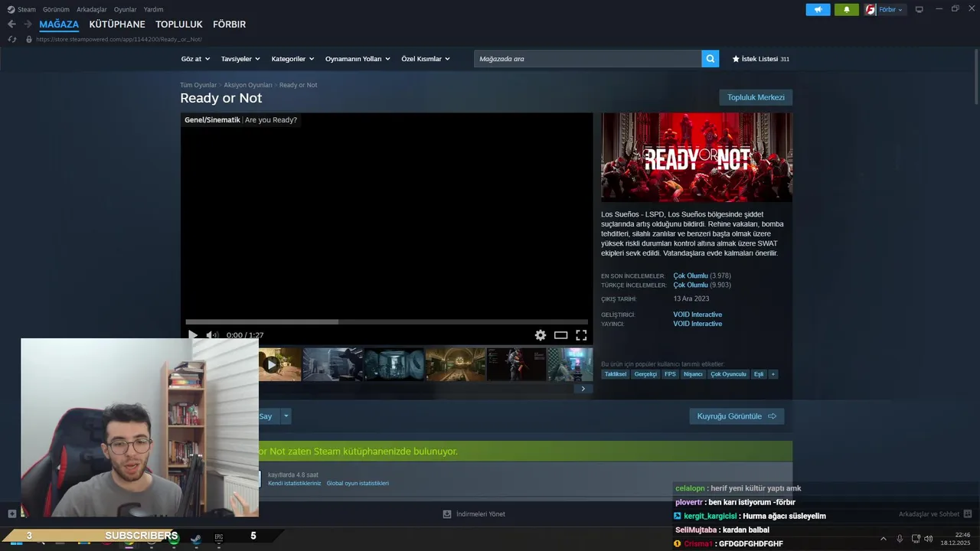
Task: Open the Epic Games taskbar icon
Action: tap(219, 538)
